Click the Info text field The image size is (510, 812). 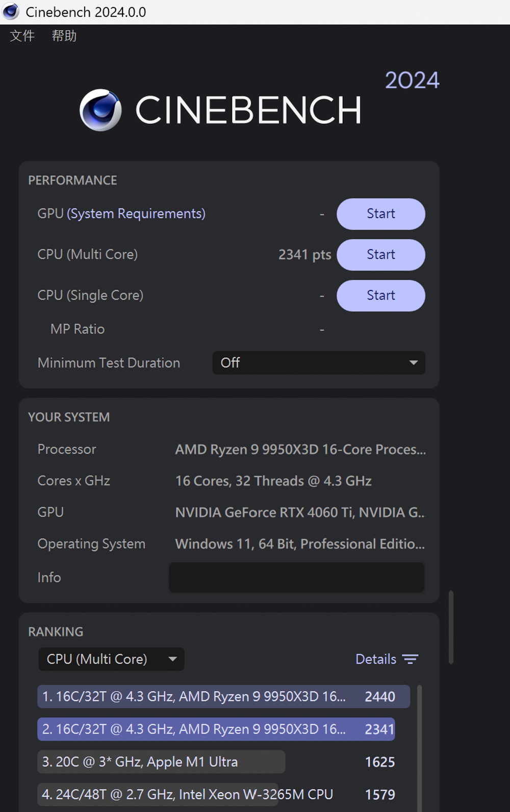coord(296,578)
